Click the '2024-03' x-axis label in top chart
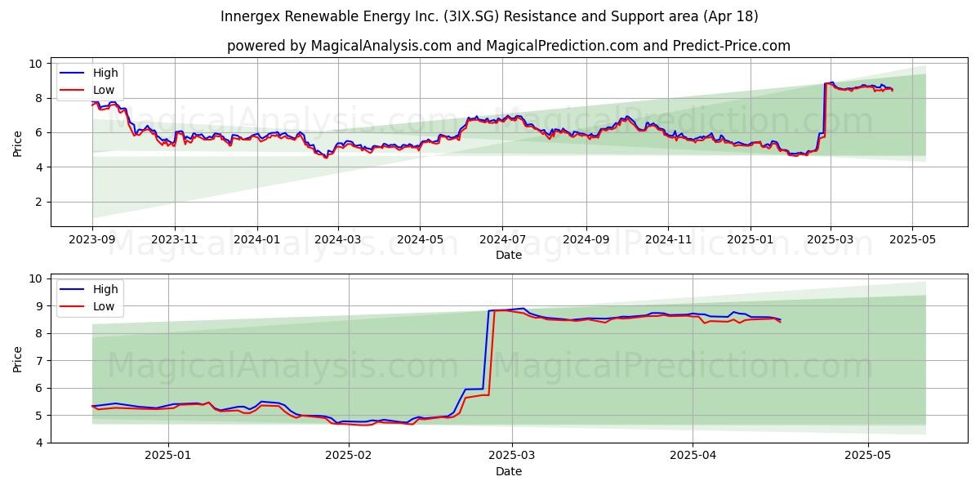 338,240
